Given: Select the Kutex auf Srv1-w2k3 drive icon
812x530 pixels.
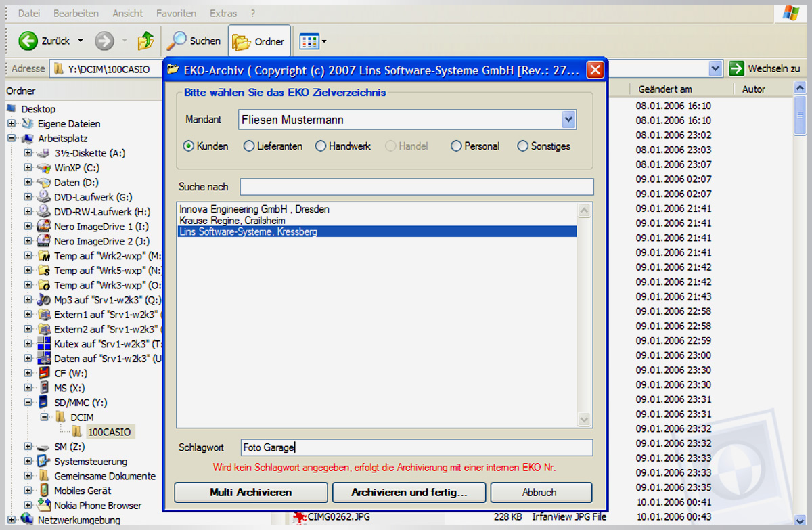Looking at the screenshot, I should click(44, 344).
